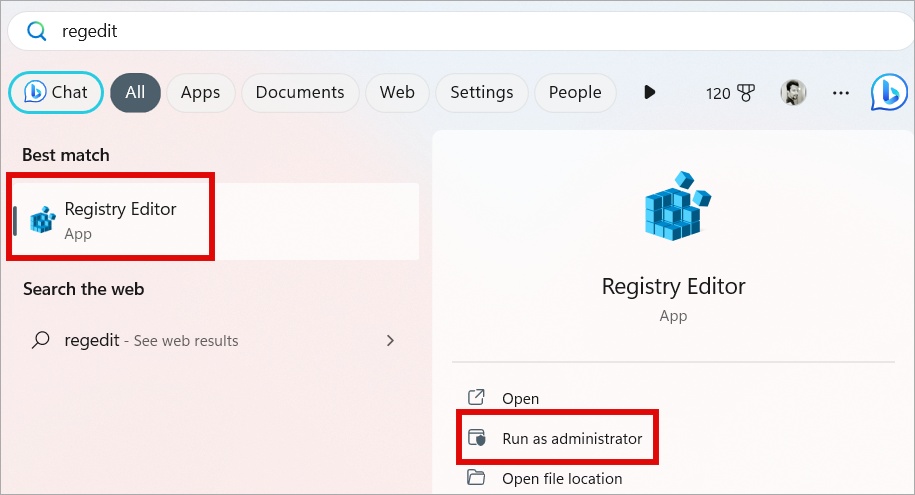The image size is (915, 495).
Task: Click the Open file location folder icon
Action: [x=476, y=477]
